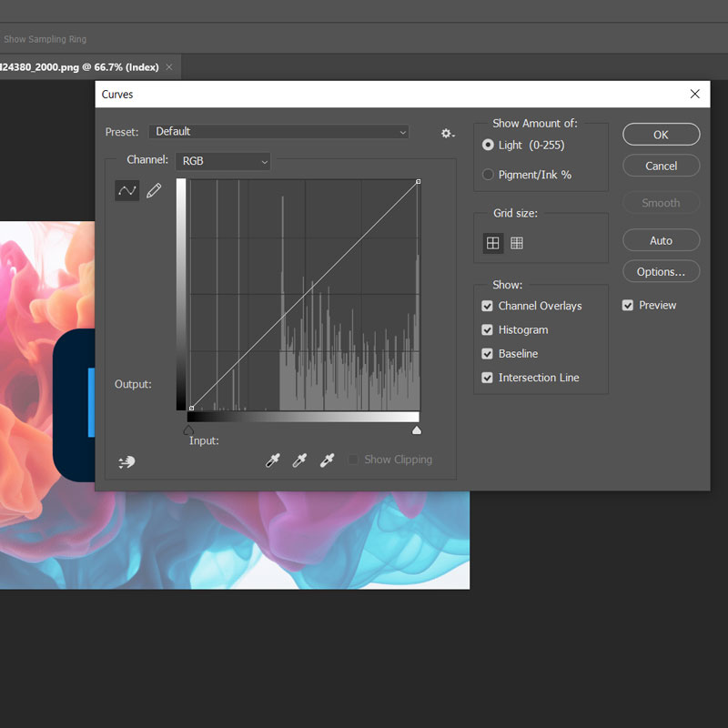The image size is (728, 728).
Task: Click the Options... button
Action: (661, 272)
